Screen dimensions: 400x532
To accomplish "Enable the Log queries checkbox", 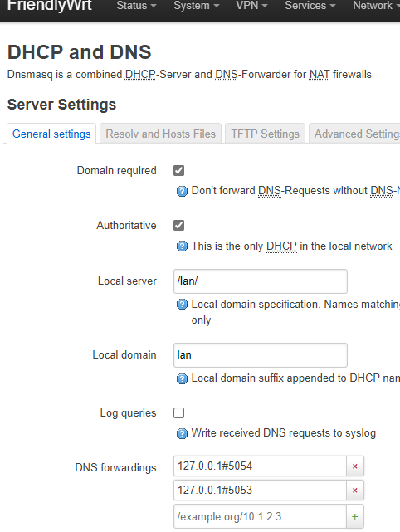I will click(x=178, y=413).
